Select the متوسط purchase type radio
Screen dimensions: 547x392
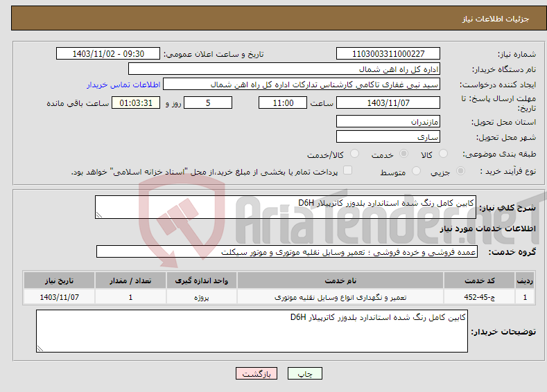click(416, 171)
